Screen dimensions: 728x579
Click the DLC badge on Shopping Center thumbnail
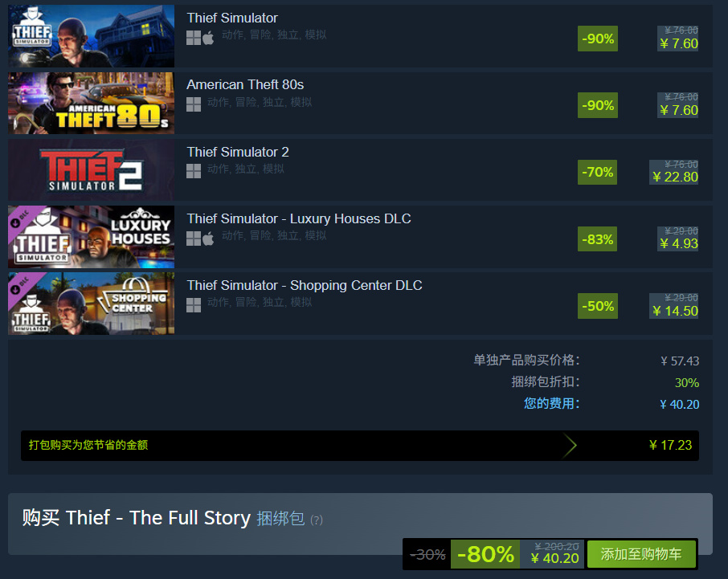tap(22, 285)
